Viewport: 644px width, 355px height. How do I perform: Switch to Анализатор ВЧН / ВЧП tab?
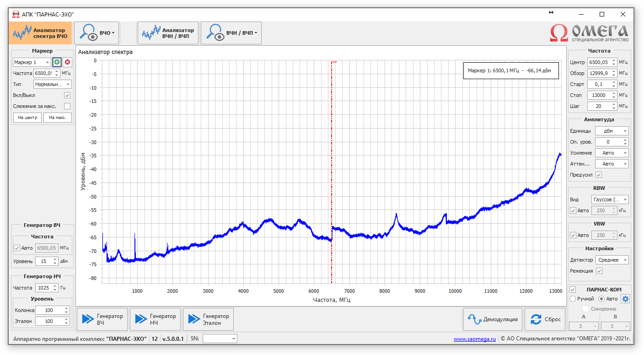pyautogui.click(x=168, y=33)
